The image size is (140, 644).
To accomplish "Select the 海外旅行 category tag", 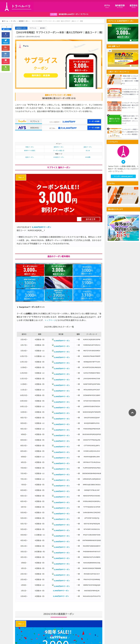I will [43, 28].
